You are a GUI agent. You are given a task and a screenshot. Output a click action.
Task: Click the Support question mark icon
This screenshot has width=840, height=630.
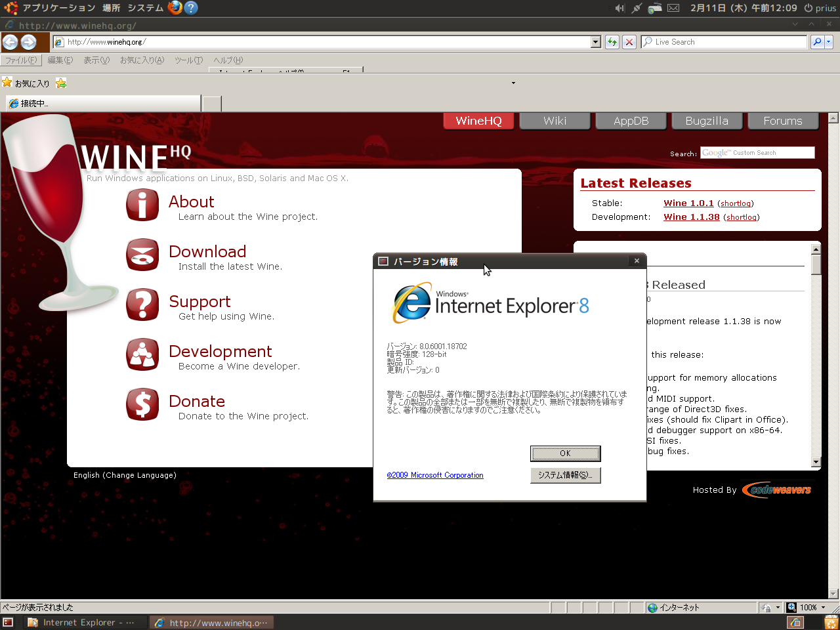pos(142,304)
